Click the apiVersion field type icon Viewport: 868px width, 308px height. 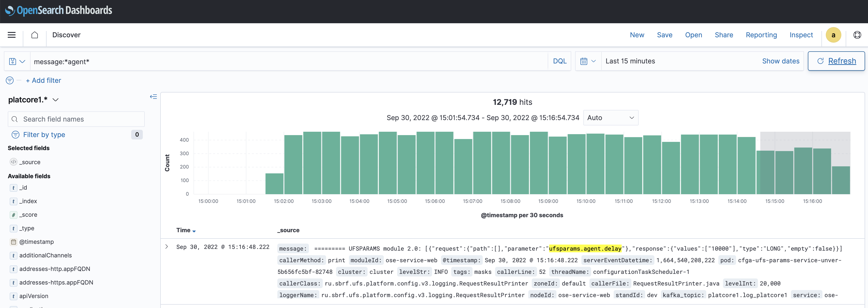point(14,296)
